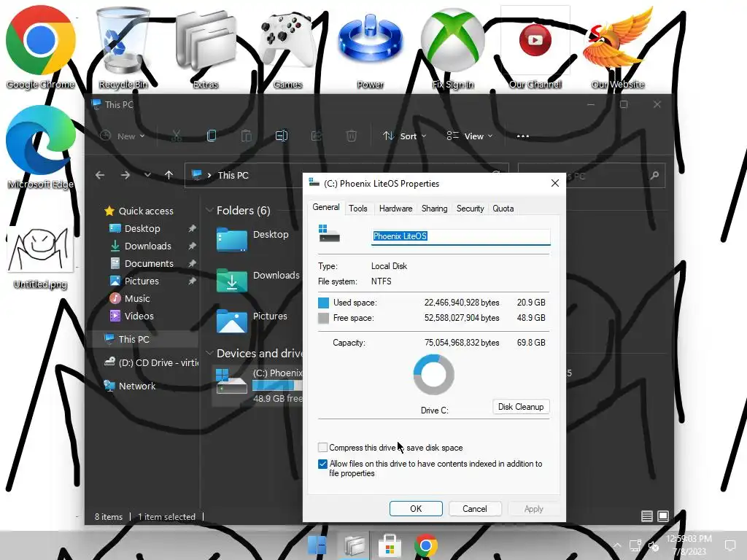This screenshot has width=747, height=560.
Task: Switch to the Quota tab
Action: click(503, 209)
